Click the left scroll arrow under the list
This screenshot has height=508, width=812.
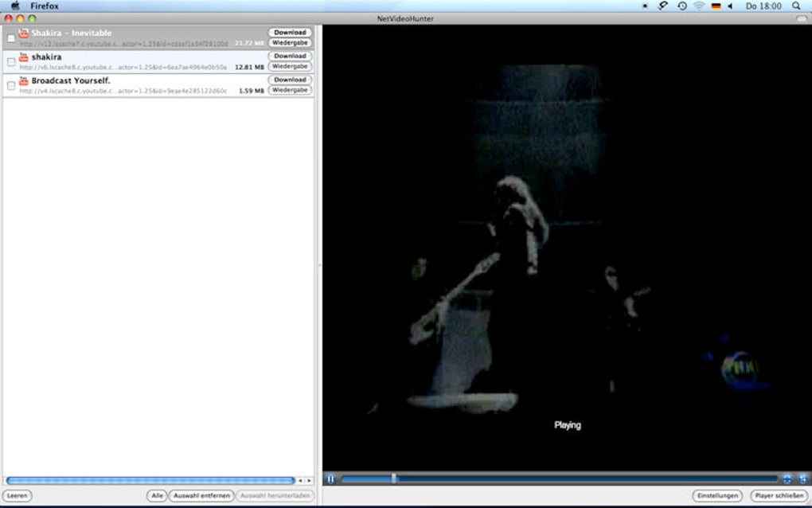pyautogui.click(x=300, y=481)
